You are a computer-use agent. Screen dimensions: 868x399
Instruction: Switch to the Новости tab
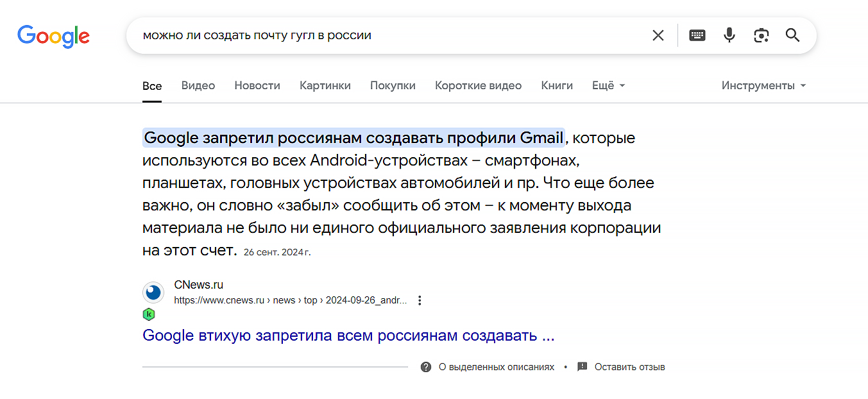(257, 85)
